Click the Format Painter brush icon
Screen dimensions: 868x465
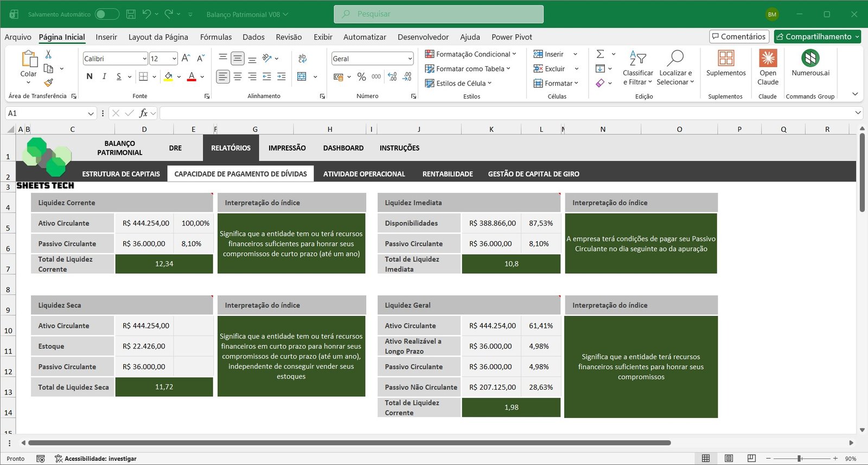(x=48, y=83)
